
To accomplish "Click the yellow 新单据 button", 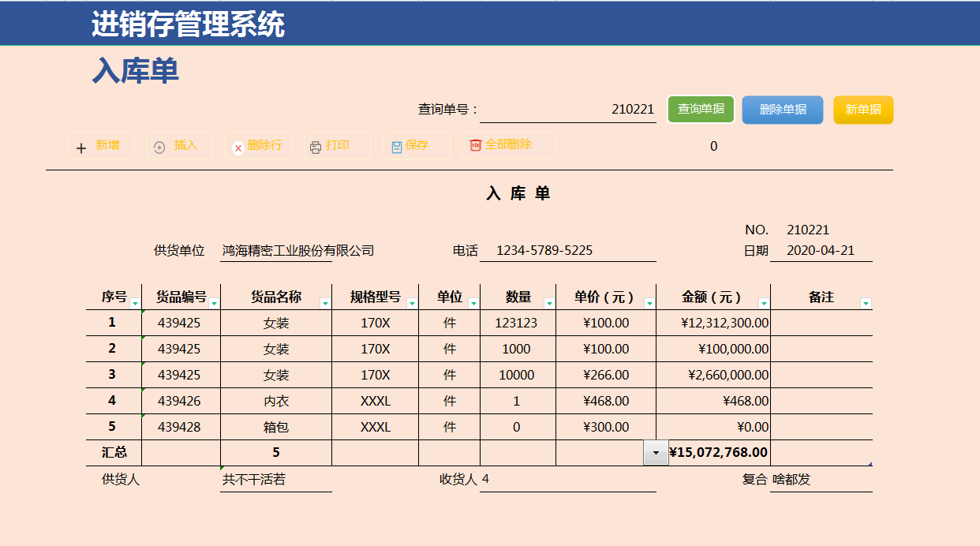I will point(863,110).
